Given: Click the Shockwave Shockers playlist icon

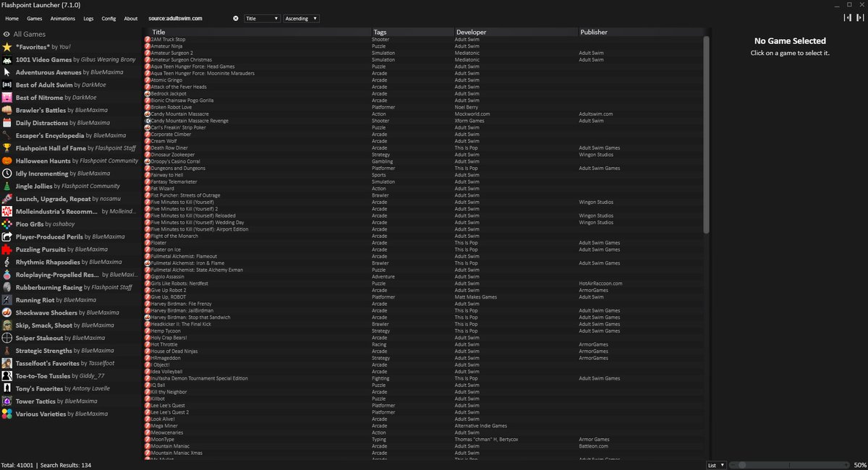Looking at the screenshot, I should tap(7, 312).
